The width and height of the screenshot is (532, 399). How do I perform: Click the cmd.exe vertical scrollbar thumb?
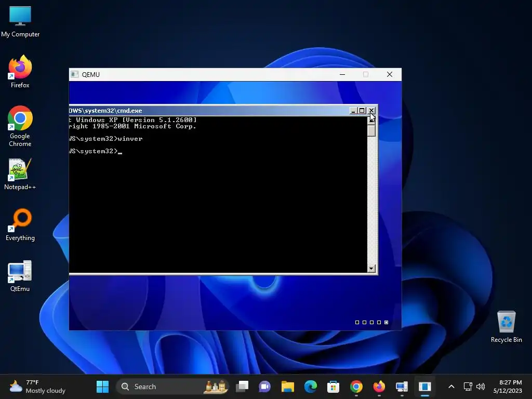click(371, 130)
